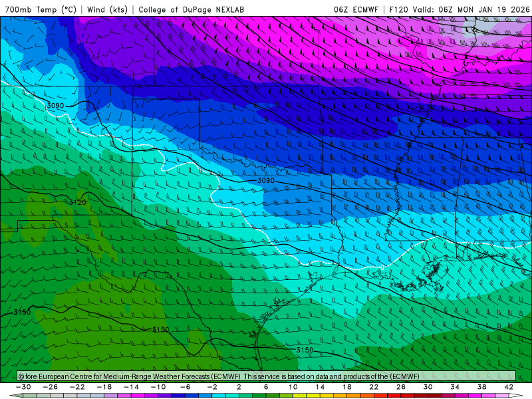Click the 34 color scale label
532x399 pixels.
point(455,387)
